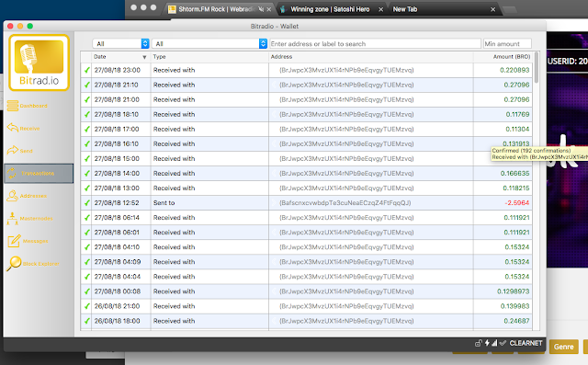
Task: Click confirmed checkmark for 27/08/18 12:52 row
Action: 87,203
